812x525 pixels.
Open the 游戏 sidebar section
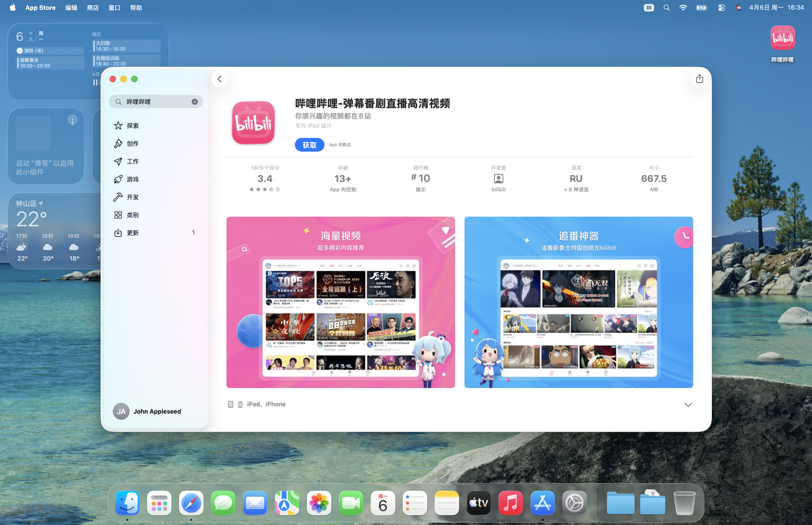pyautogui.click(x=155, y=179)
